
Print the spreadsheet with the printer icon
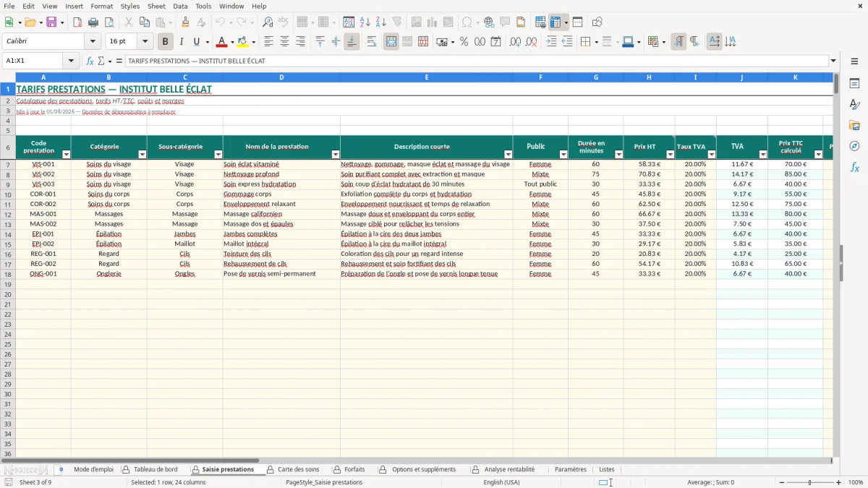tap(93, 22)
